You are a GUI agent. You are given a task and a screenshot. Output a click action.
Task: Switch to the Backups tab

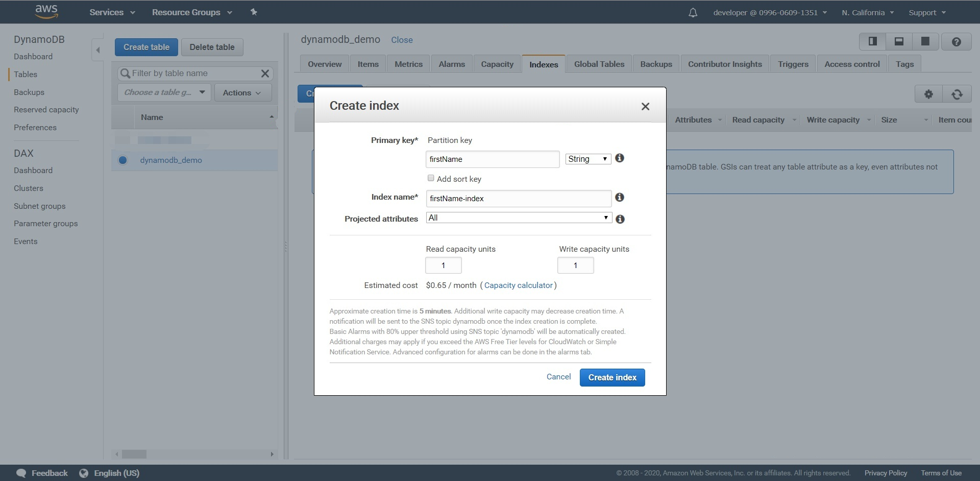tap(656, 64)
